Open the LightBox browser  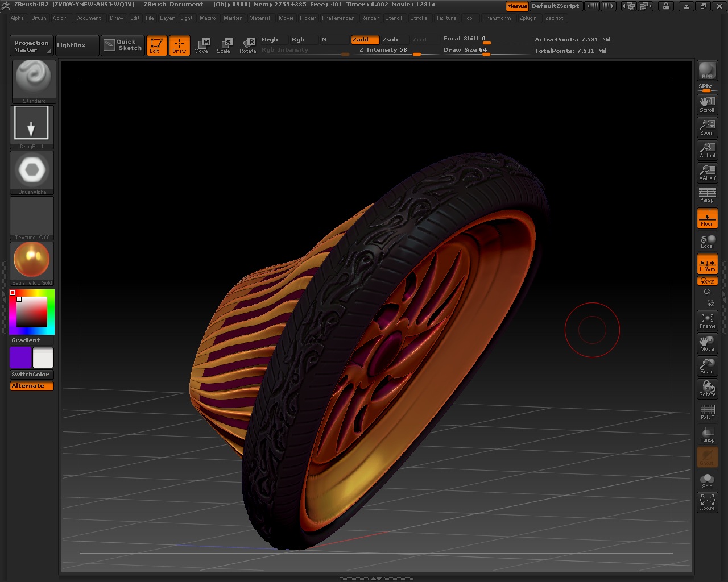(76, 45)
